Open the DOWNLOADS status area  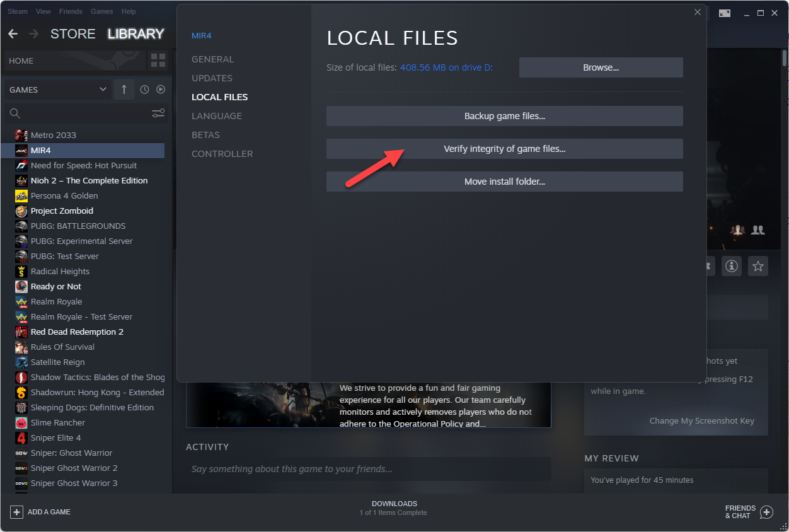(x=394, y=508)
